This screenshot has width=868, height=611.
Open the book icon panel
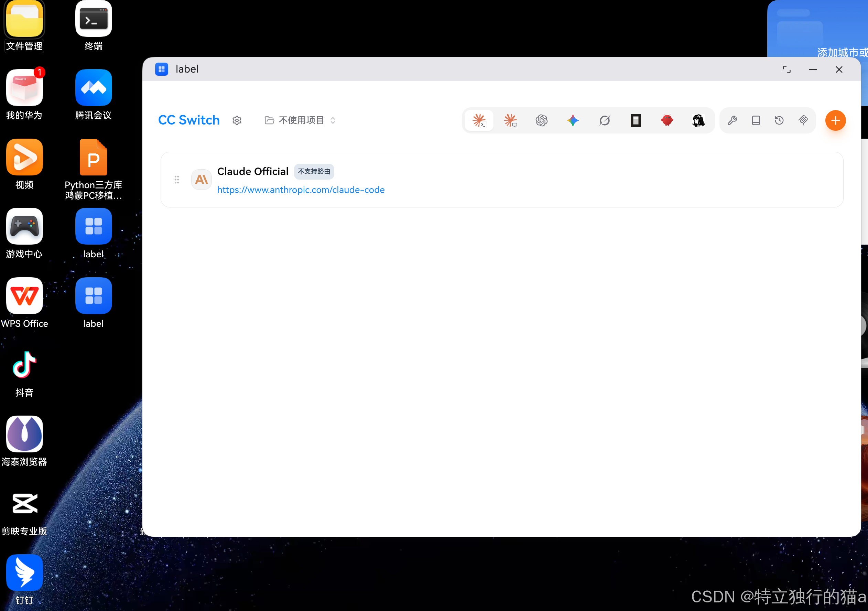click(756, 121)
